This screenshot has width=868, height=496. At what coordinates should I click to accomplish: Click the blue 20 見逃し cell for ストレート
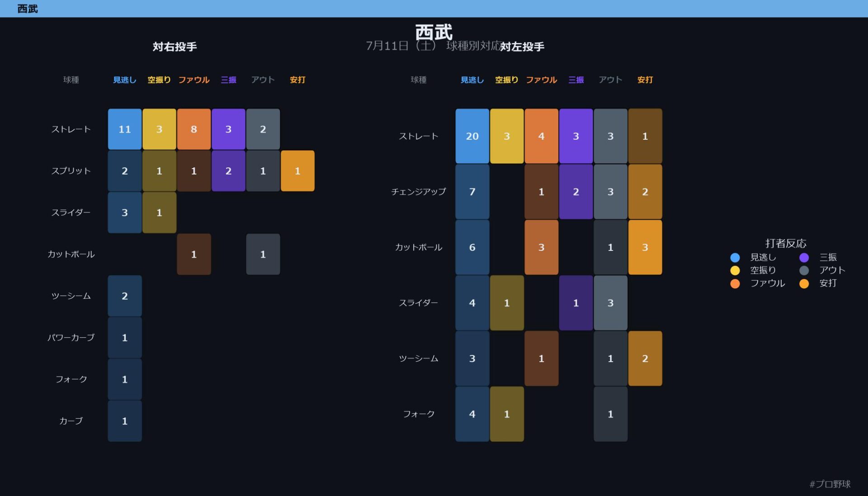click(x=472, y=136)
